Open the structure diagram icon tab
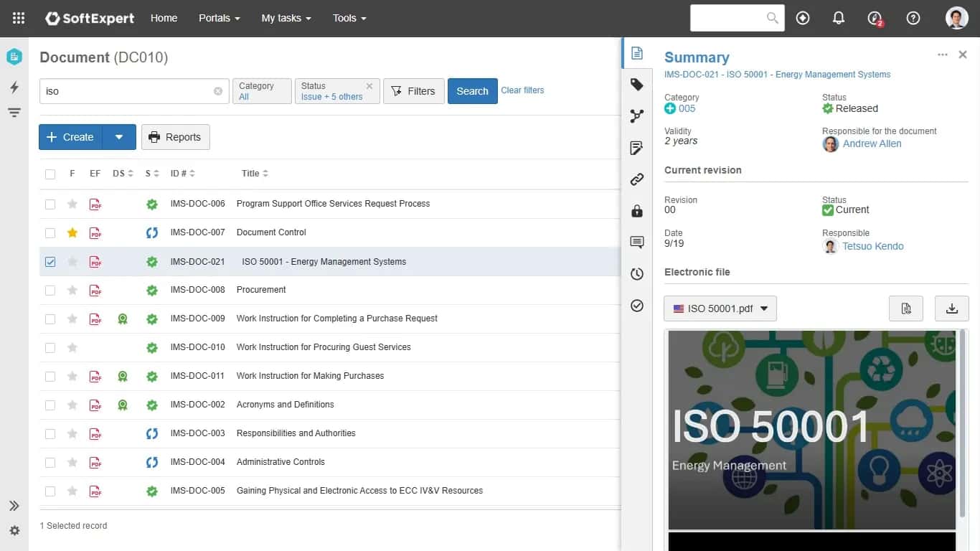This screenshot has height=551, width=980. (636, 116)
